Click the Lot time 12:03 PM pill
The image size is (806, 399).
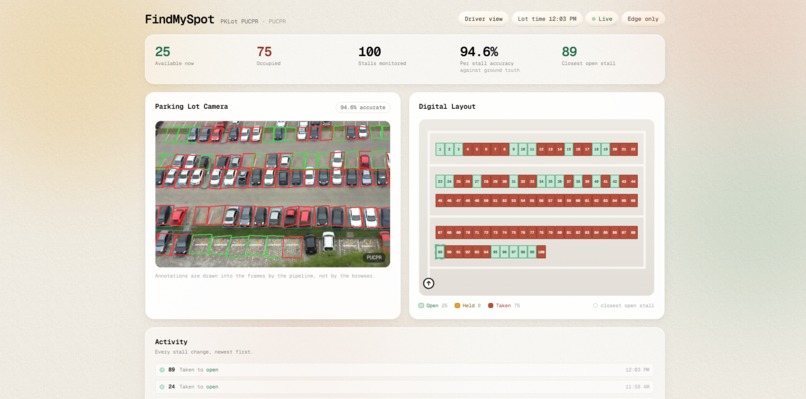(x=547, y=19)
